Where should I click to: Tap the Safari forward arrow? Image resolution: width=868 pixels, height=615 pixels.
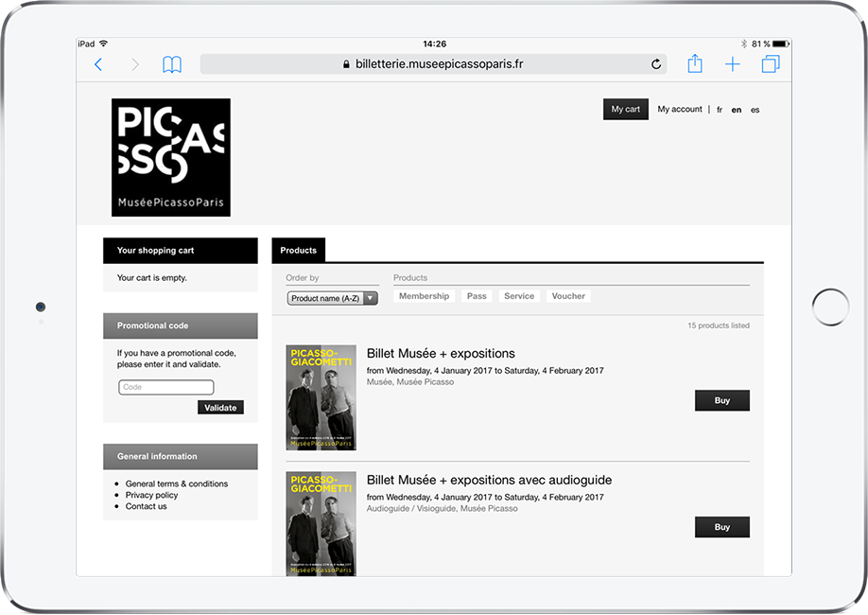pyautogui.click(x=135, y=65)
